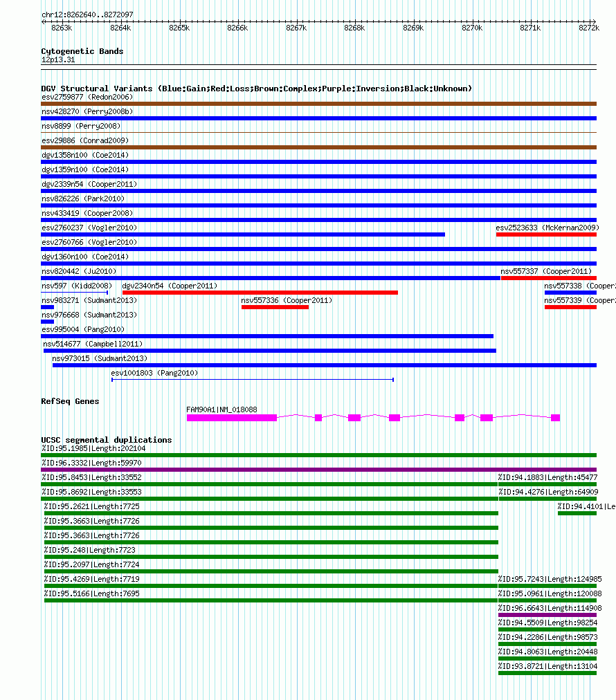This screenshot has width=616, height=700.
Task: Select nsv826226 (Park2010) variant label
Action: pos(83,199)
